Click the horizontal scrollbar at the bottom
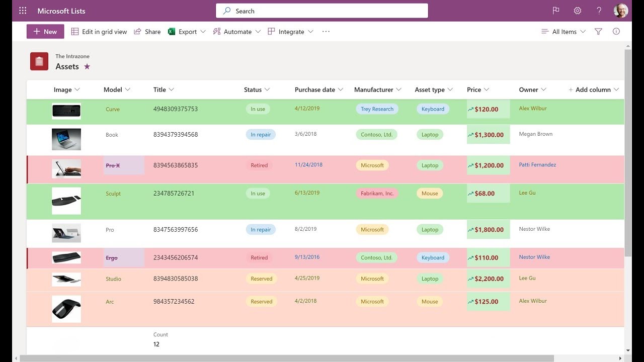The image size is (644, 362). click(287, 358)
